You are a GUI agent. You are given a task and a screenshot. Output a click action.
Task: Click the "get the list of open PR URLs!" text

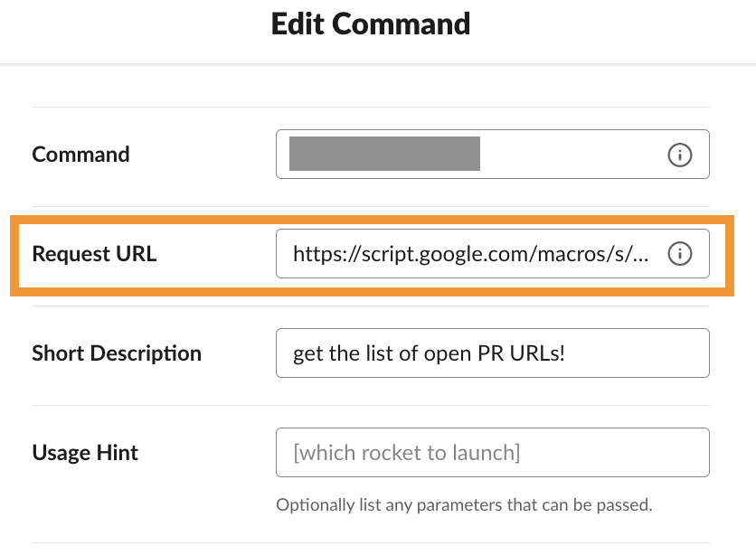[x=429, y=353]
